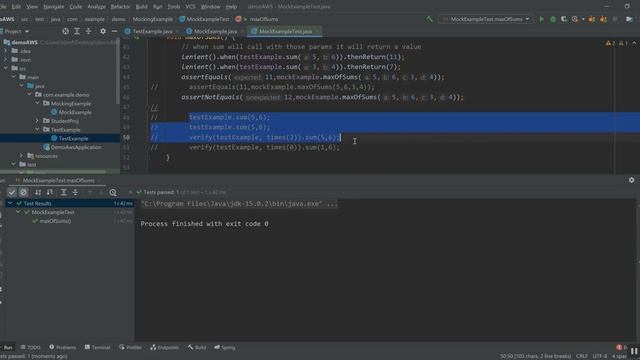Collapse MockExampleTest in test results

pos(18,212)
